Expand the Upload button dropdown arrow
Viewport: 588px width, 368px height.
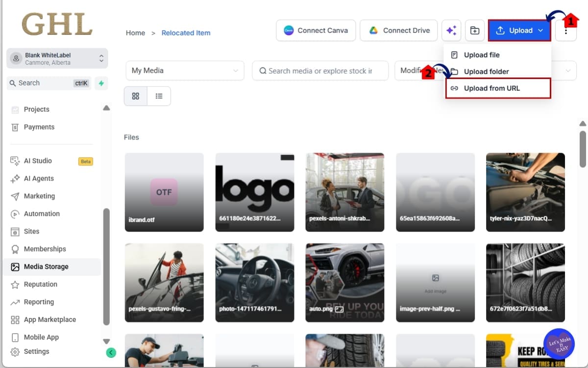point(540,30)
